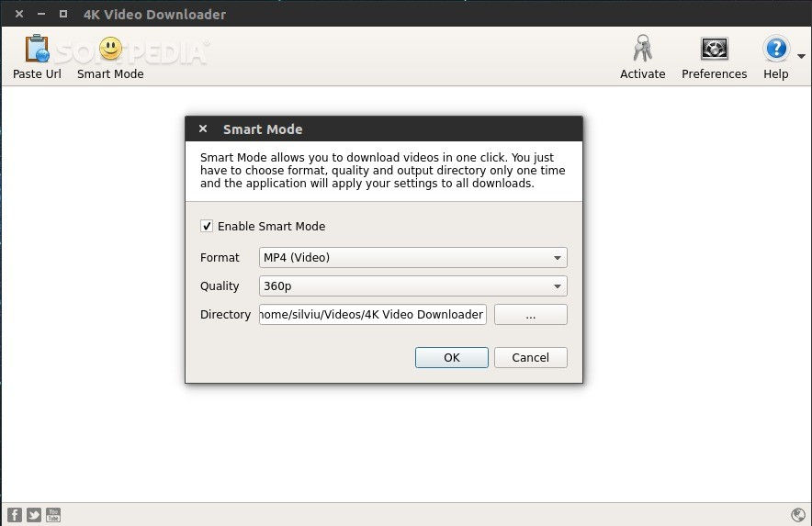The image size is (812, 526).
Task: Open the Twitter icon in status bar
Action: point(34,515)
